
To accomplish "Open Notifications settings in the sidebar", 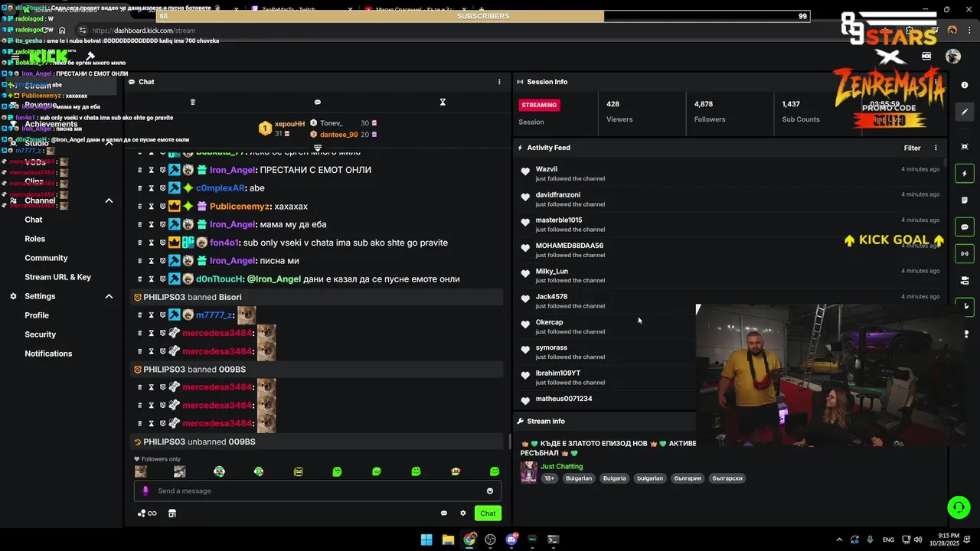I will tap(48, 354).
